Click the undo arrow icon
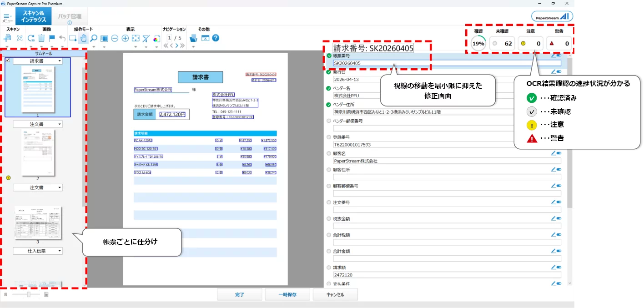Image resolution: width=644 pixels, height=308 pixels. [x=62, y=38]
